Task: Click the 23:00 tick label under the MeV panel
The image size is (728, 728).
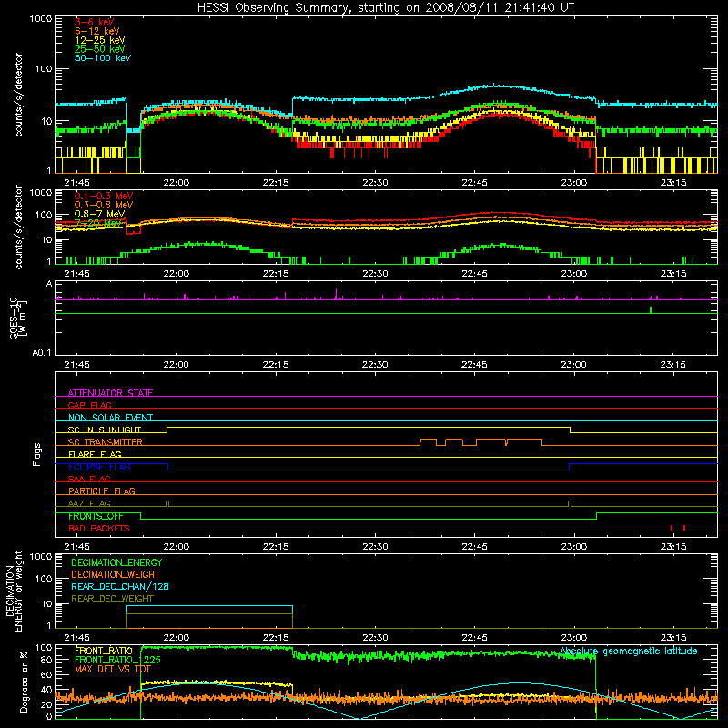Action: 574,274
